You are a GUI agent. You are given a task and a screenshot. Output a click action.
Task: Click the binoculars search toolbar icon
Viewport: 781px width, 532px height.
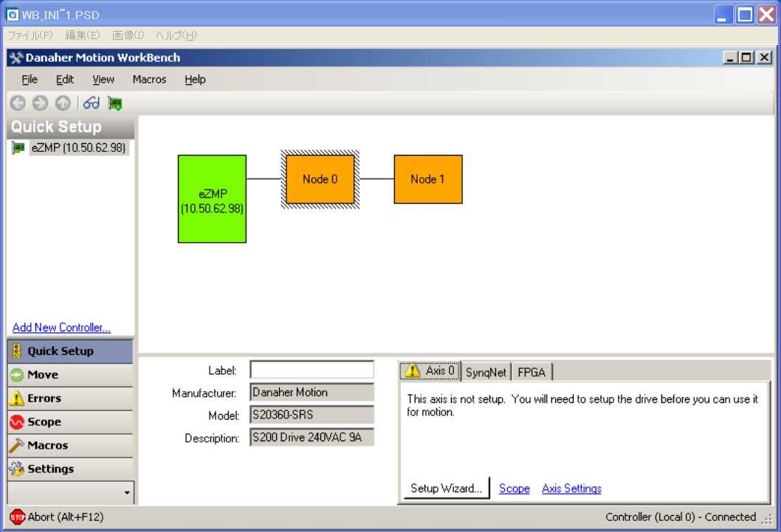point(92,103)
